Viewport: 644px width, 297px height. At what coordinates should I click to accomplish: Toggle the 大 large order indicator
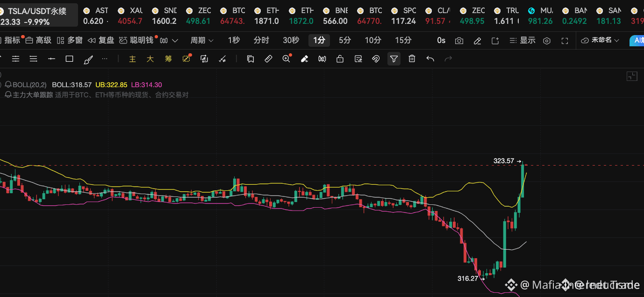tap(150, 59)
